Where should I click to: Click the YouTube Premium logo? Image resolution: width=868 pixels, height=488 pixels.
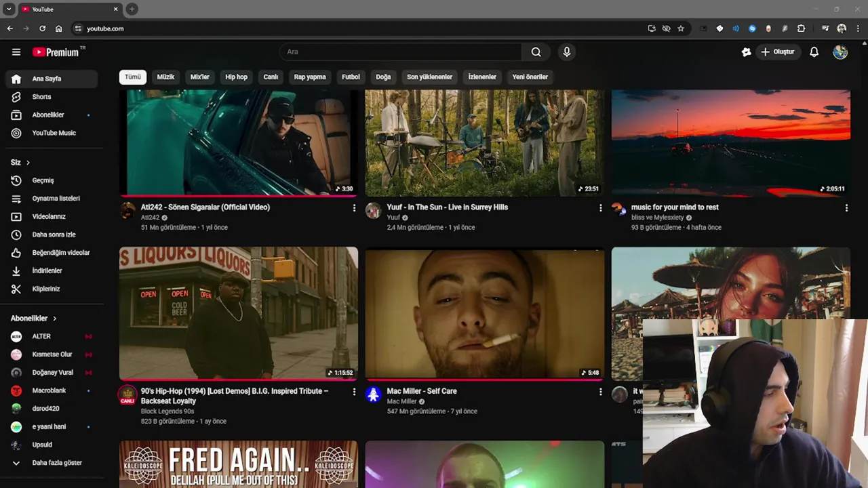tap(57, 52)
